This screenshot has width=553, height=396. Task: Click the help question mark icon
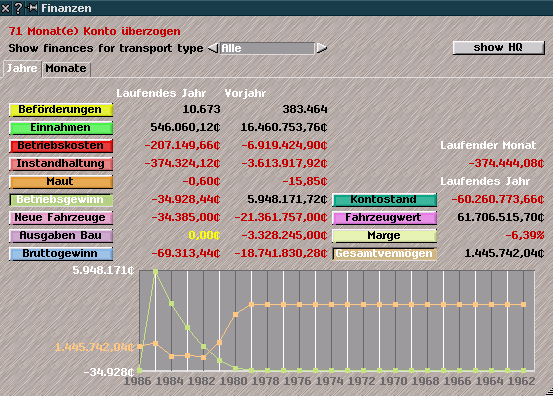[x=18, y=8]
